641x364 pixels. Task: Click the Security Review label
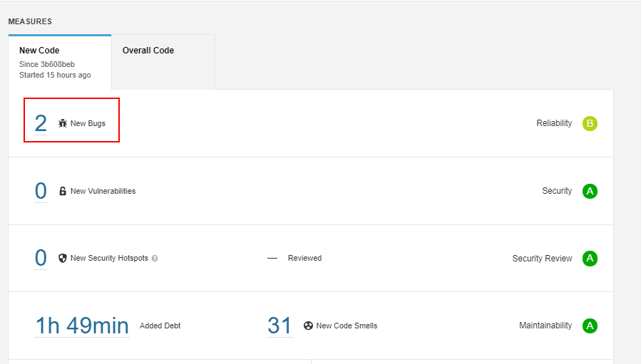coord(542,259)
